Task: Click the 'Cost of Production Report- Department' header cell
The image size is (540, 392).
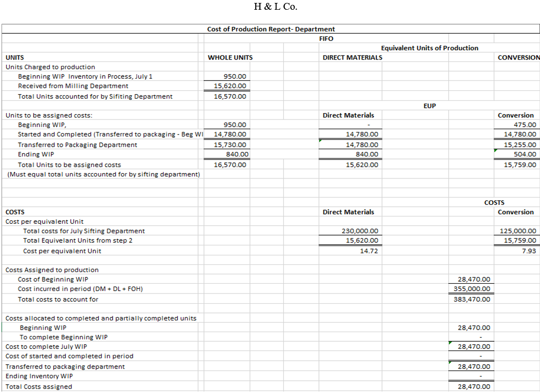Action: click(x=271, y=29)
